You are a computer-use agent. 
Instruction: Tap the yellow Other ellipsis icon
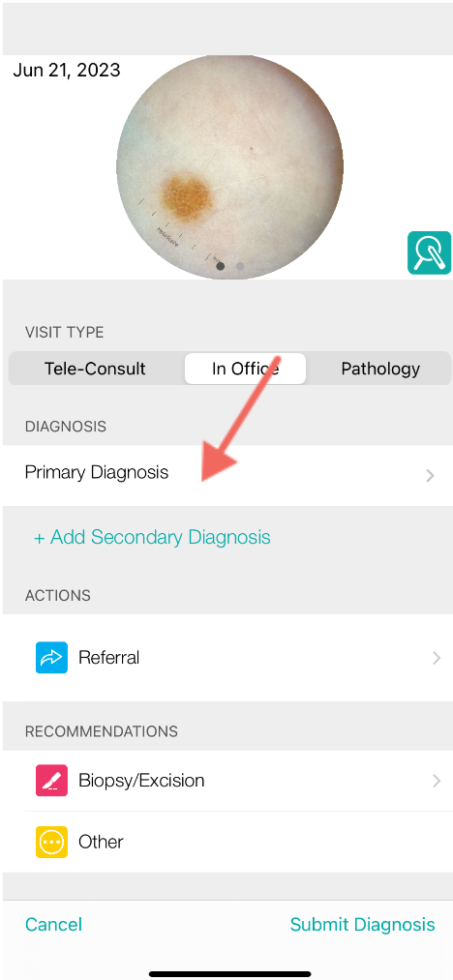tap(51, 842)
